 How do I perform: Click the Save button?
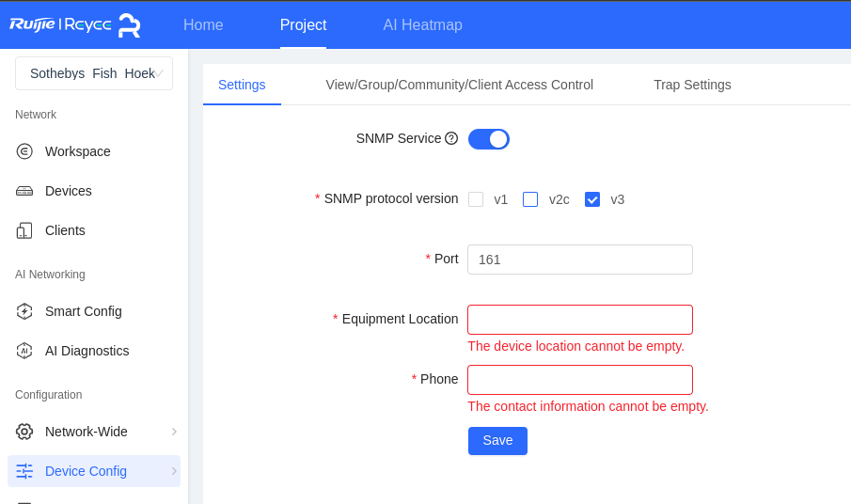(497, 440)
